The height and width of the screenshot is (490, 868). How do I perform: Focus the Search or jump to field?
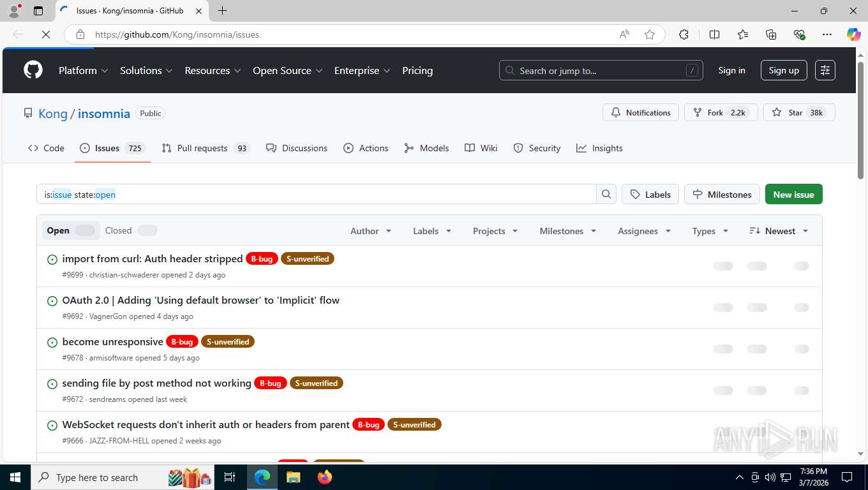tap(601, 70)
